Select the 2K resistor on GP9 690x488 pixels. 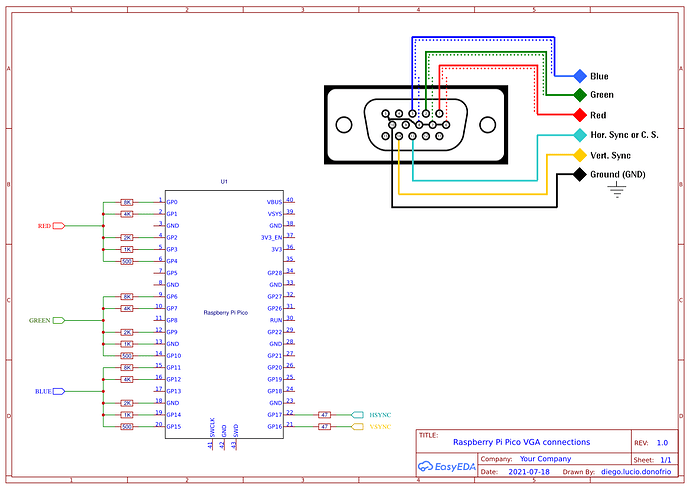tap(127, 332)
